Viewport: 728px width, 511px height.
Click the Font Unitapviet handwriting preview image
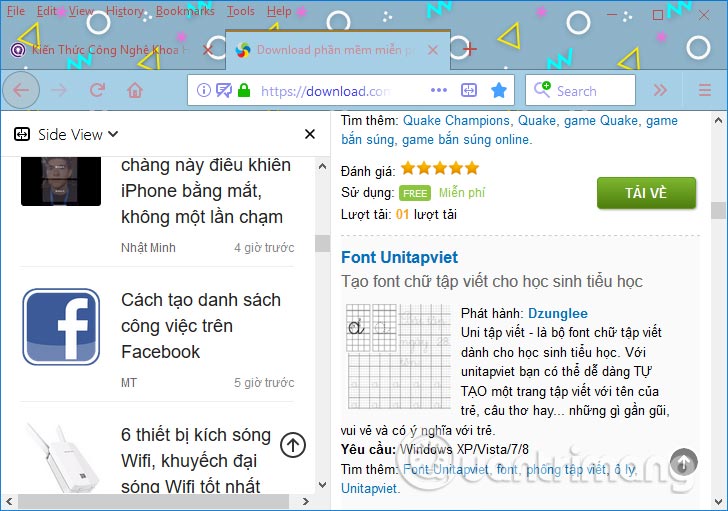click(x=399, y=356)
